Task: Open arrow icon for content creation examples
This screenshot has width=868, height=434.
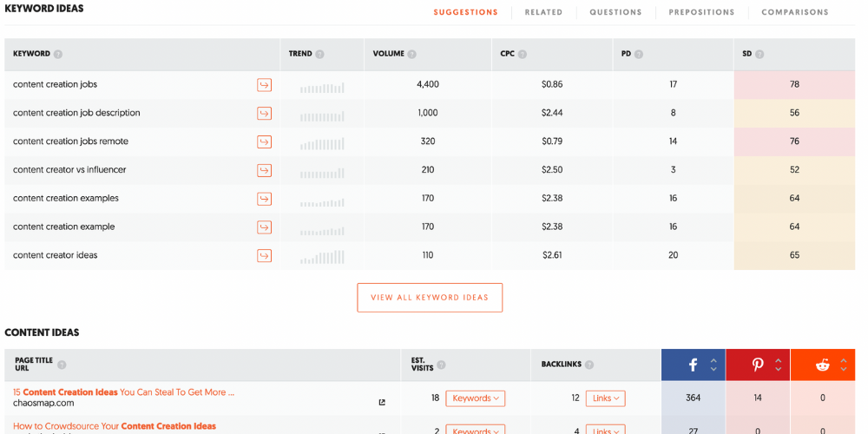Action: point(265,199)
